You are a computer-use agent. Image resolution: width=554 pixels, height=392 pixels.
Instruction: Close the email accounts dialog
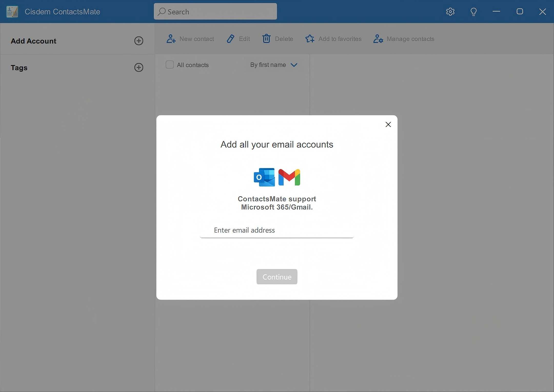tap(388, 125)
